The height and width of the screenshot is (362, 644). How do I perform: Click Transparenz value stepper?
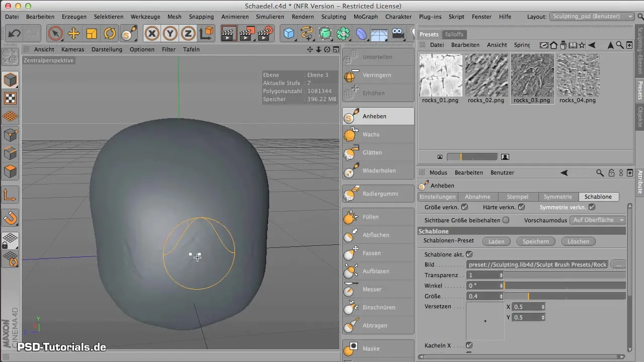(x=501, y=275)
